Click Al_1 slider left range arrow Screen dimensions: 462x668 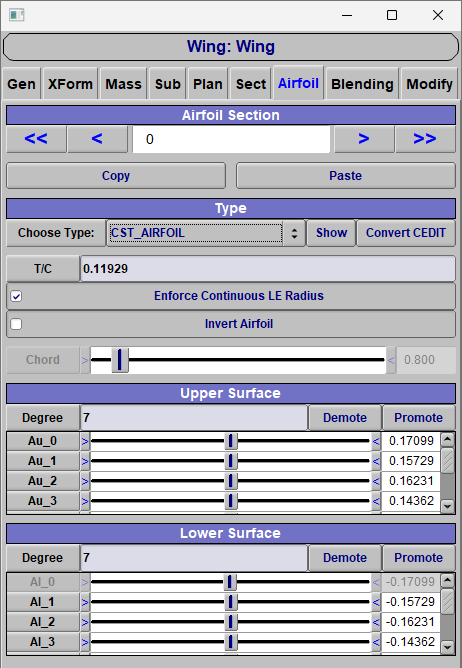85,602
